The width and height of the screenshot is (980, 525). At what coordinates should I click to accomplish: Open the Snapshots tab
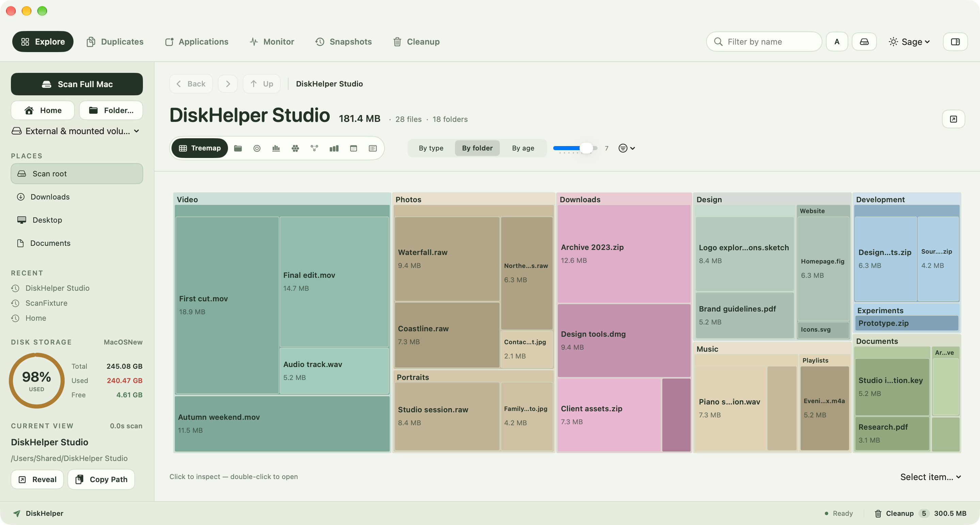pyautogui.click(x=344, y=42)
